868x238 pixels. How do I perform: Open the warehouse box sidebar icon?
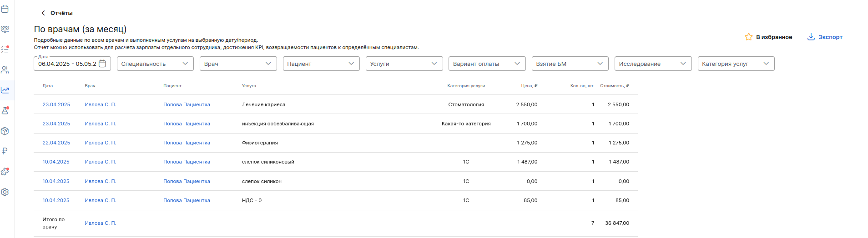pos(5,131)
